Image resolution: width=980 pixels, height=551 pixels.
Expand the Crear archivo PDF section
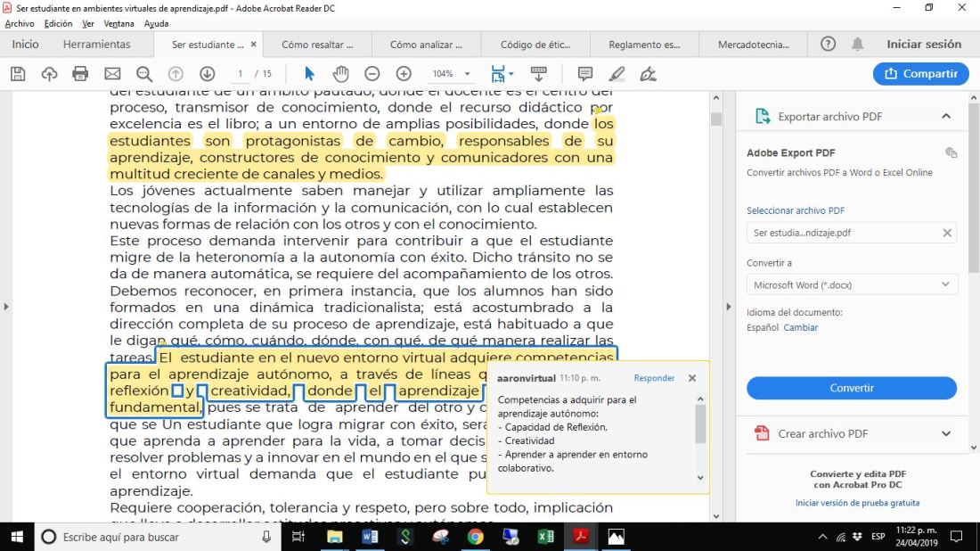(x=945, y=434)
